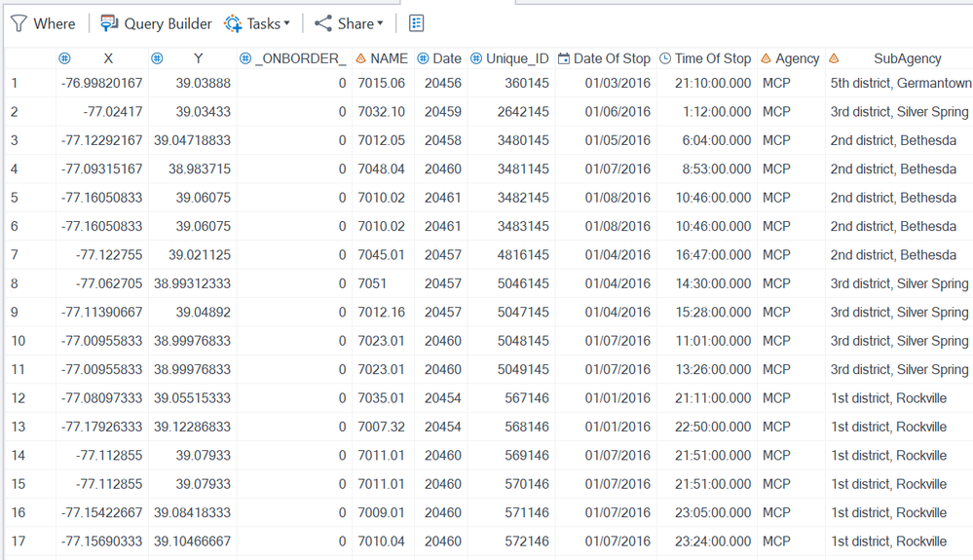The image size is (973, 560).
Task: Click Y value 39.04718833
Action: (193, 140)
